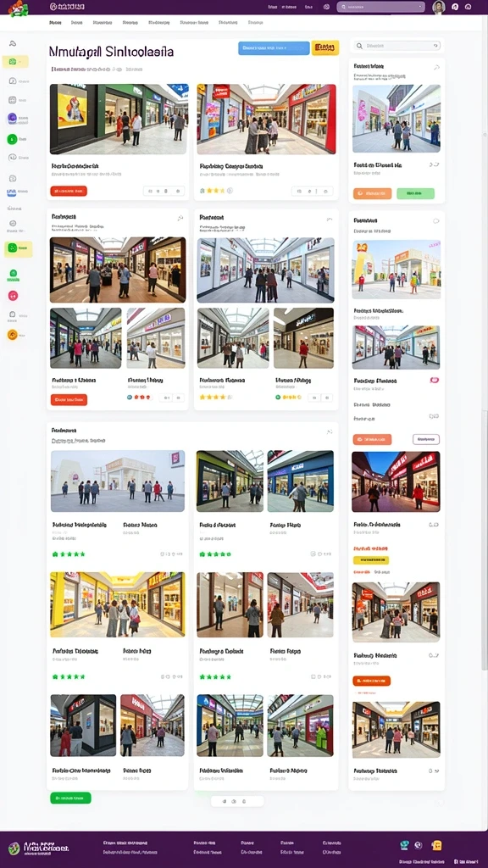Select the first tab in the navigation row

pos(55,23)
